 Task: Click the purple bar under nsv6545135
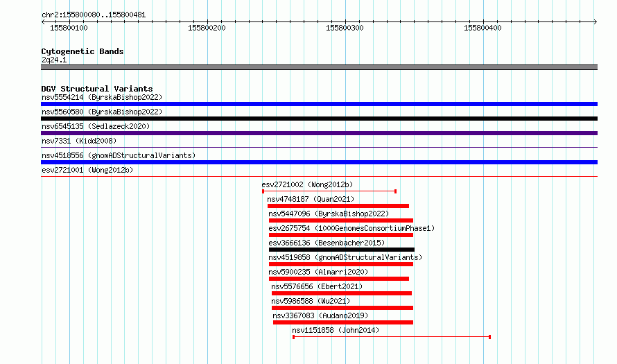pyautogui.click(x=319, y=133)
